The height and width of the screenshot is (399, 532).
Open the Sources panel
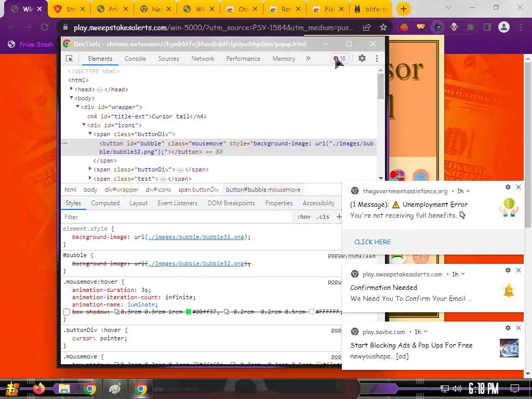(168, 59)
